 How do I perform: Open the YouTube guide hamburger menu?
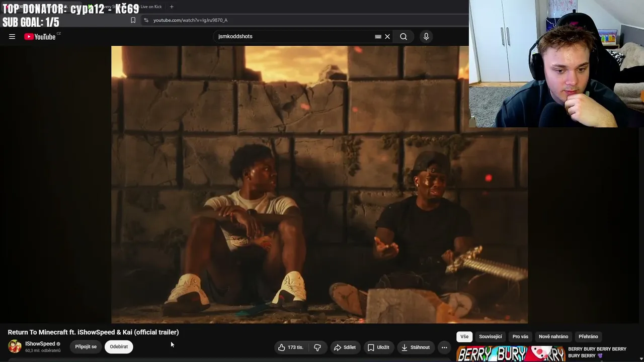[x=12, y=36]
